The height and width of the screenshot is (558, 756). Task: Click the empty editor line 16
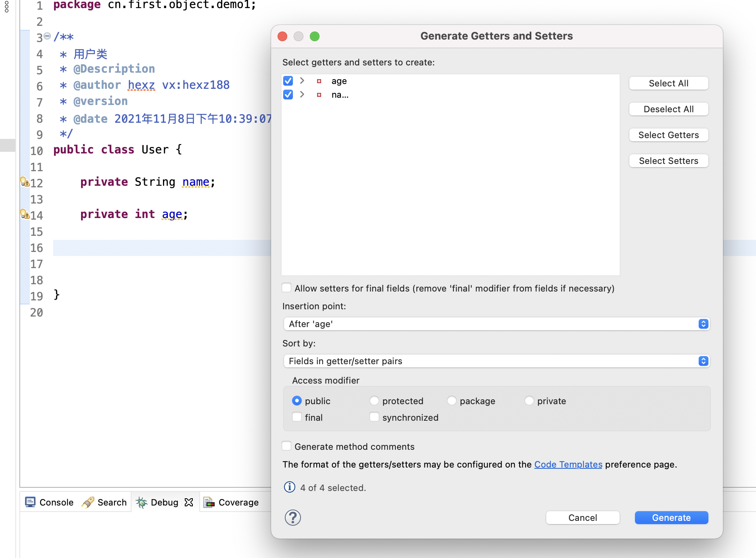point(161,248)
